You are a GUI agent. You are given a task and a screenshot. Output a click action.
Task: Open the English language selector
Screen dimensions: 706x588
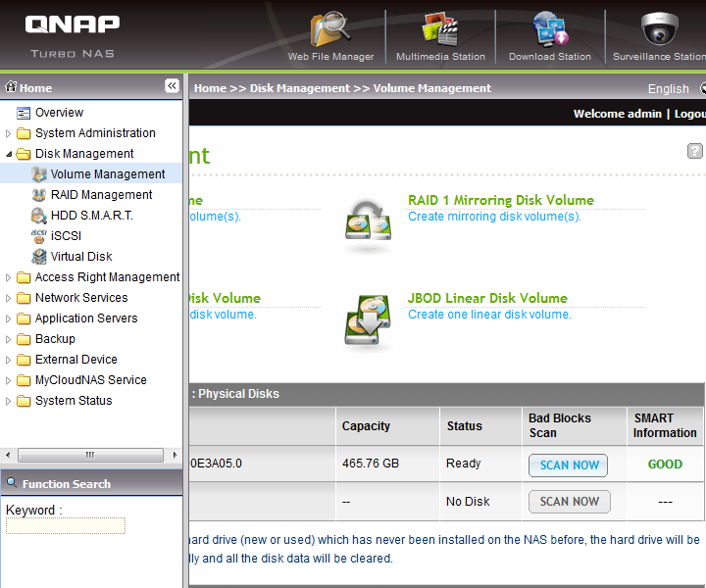pyautogui.click(x=668, y=88)
